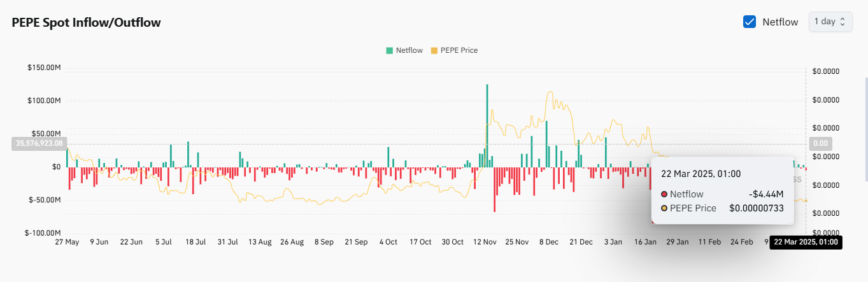
Task: Click the 27 May x-axis date label
Action: 67,242
